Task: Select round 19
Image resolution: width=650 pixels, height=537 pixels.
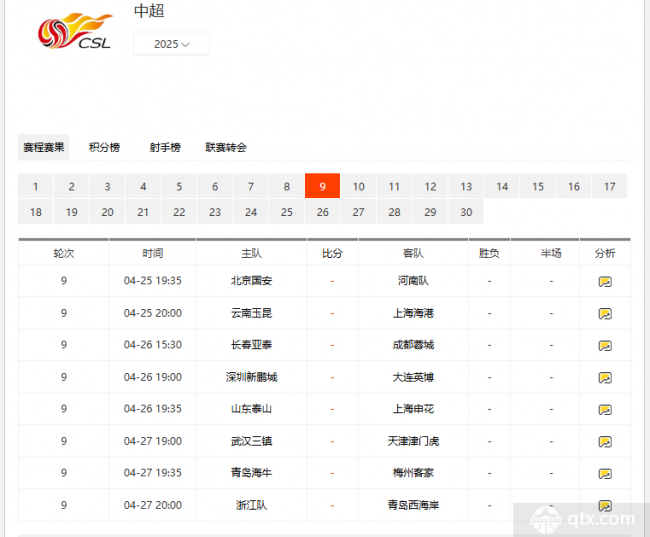Action: point(71,212)
